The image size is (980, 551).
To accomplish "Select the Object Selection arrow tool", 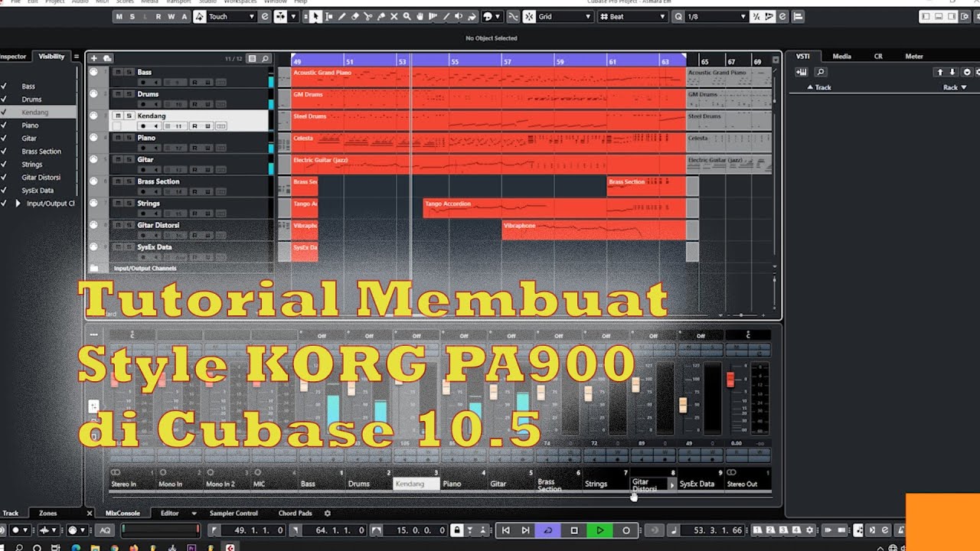I will click(x=315, y=16).
